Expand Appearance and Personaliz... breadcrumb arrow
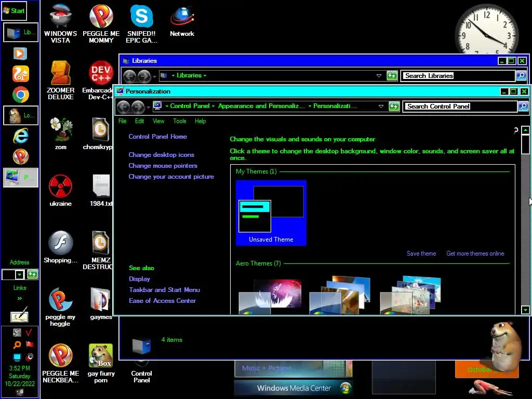 click(310, 106)
